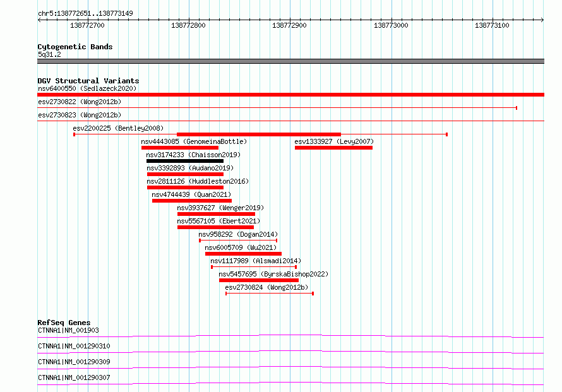This screenshot has height=392, width=562.
Task: Click the red bar under nsv2811126
Action: (x=185, y=187)
